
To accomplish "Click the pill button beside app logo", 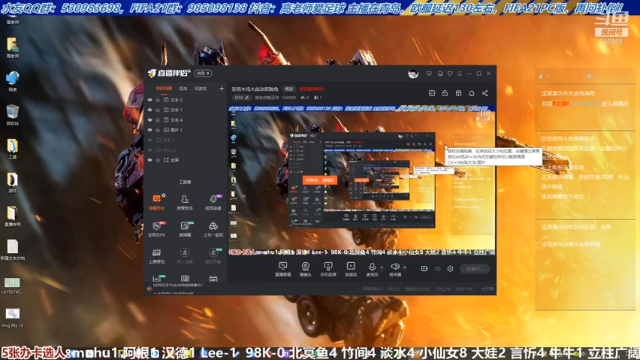I will tap(203, 73).
